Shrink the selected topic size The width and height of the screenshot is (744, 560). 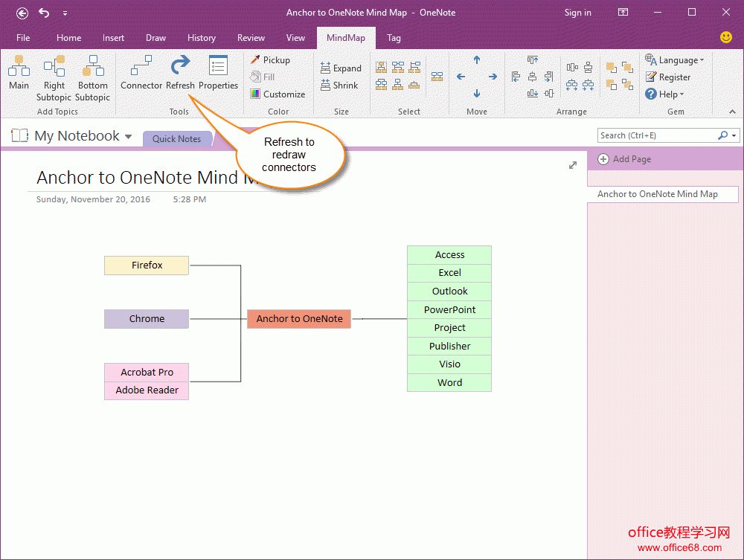339,86
